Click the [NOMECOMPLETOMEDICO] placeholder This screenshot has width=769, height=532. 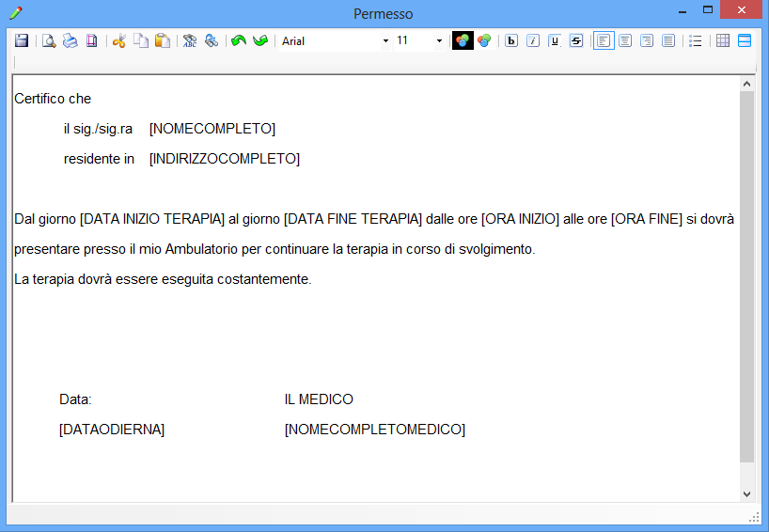pos(375,430)
